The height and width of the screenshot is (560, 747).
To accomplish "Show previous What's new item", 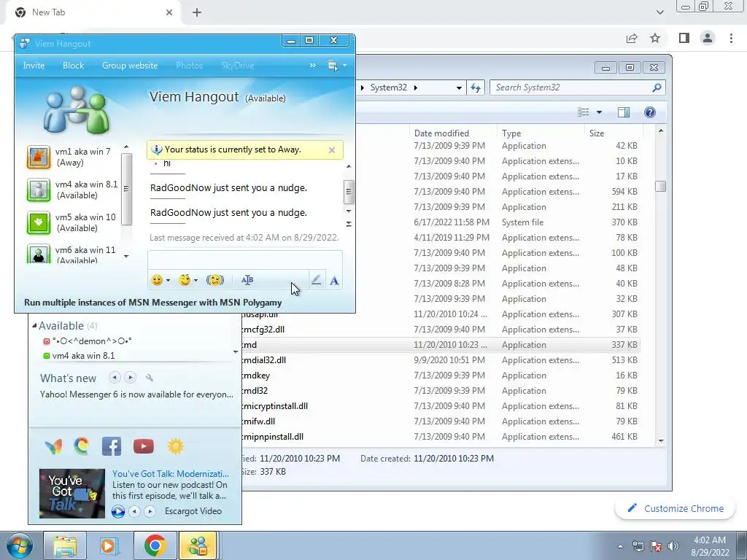I will pos(115,378).
